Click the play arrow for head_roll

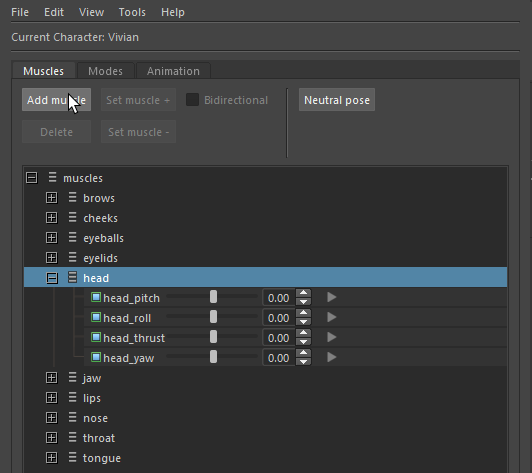tap(331, 318)
